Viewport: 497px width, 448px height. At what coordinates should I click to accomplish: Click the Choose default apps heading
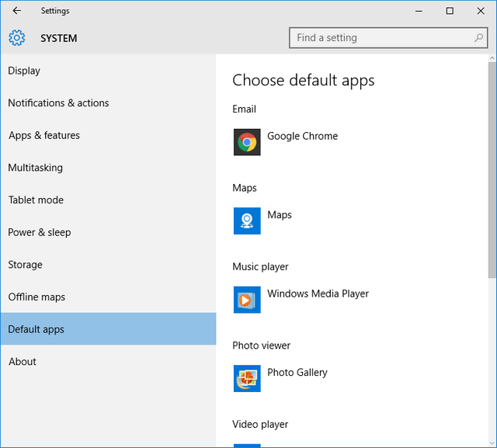304,80
